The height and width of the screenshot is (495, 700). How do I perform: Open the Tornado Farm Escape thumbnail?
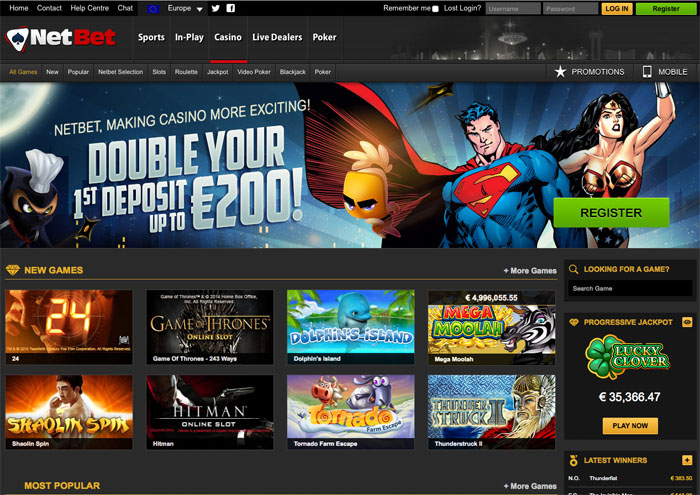click(350, 412)
